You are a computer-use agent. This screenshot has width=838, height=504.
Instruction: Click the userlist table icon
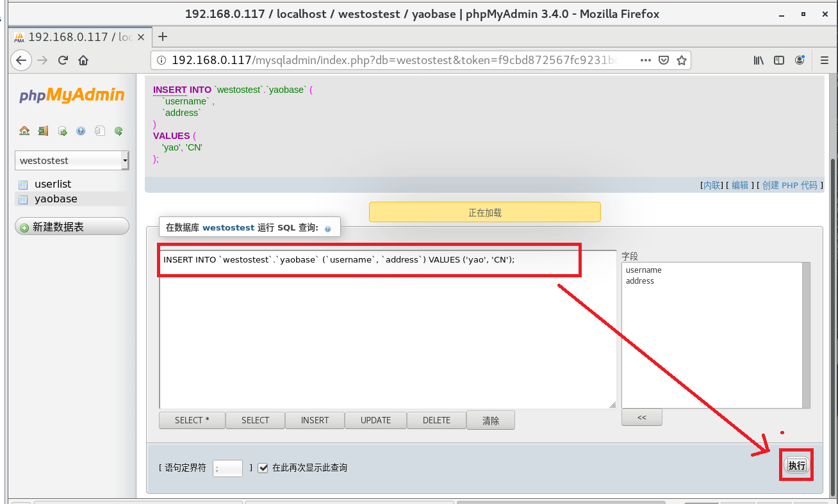click(x=23, y=184)
